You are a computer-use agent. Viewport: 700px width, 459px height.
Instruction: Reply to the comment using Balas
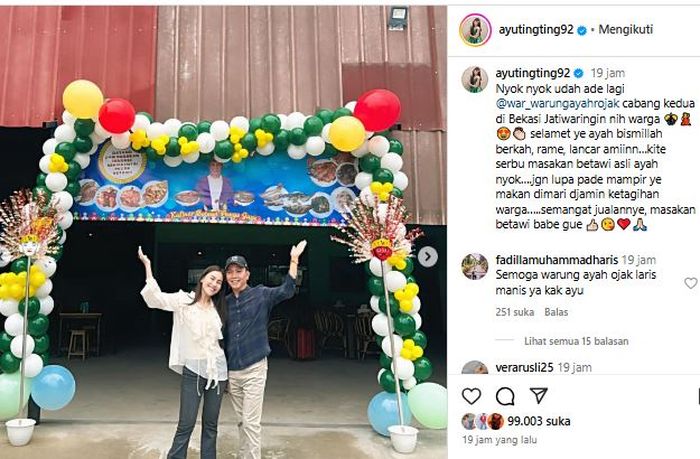click(x=556, y=312)
